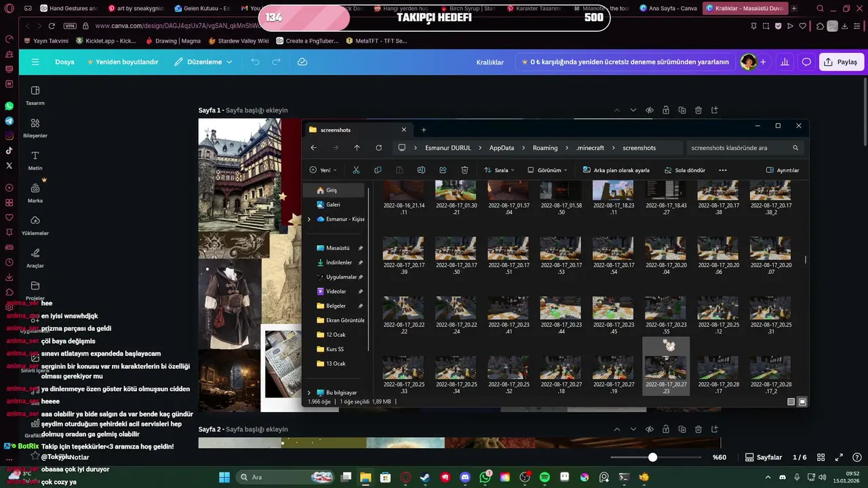The height and width of the screenshot is (488, 868).
Task: Click Explorer back navigation arrow
Action: pyautogui.click(x=313, y=148)
